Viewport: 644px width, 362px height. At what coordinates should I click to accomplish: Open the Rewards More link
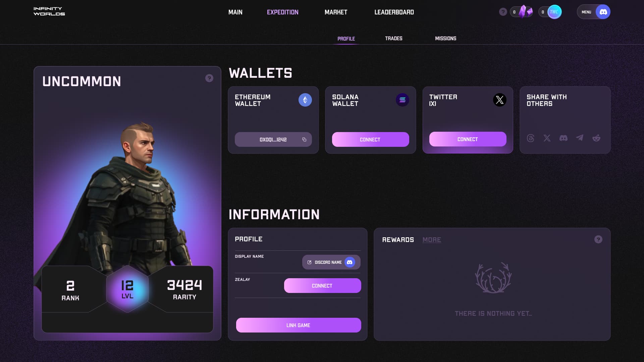(x=432, y=240)
